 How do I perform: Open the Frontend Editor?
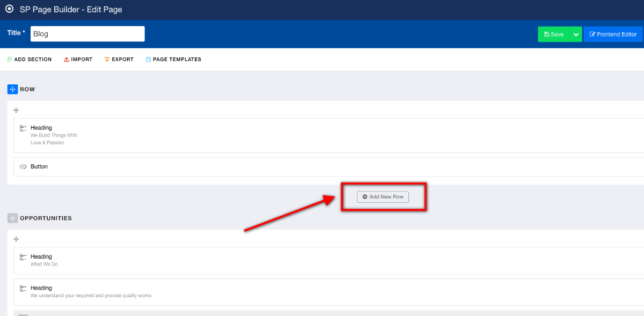[613, 34]
